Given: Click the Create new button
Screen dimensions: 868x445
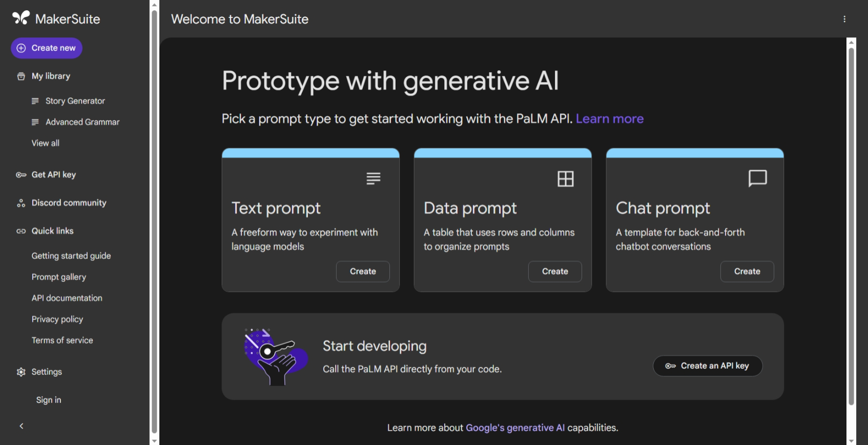Looking at the screenshot, I should coord(47,48).
